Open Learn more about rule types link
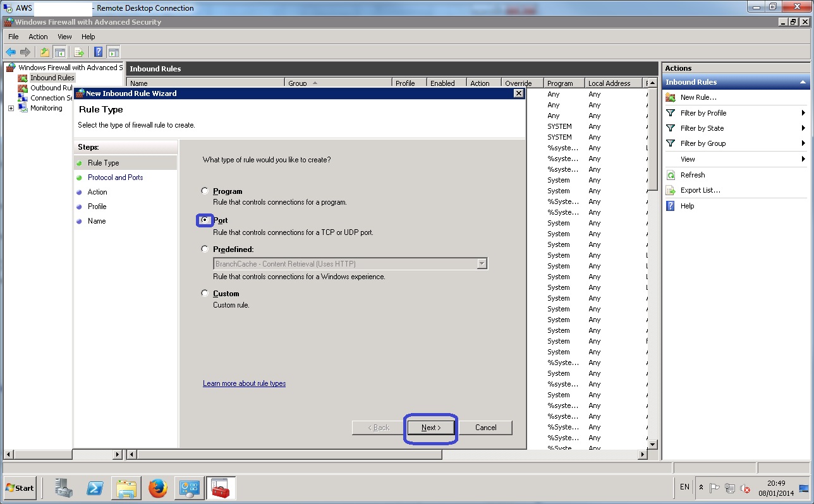 click(x=244, y=383)
